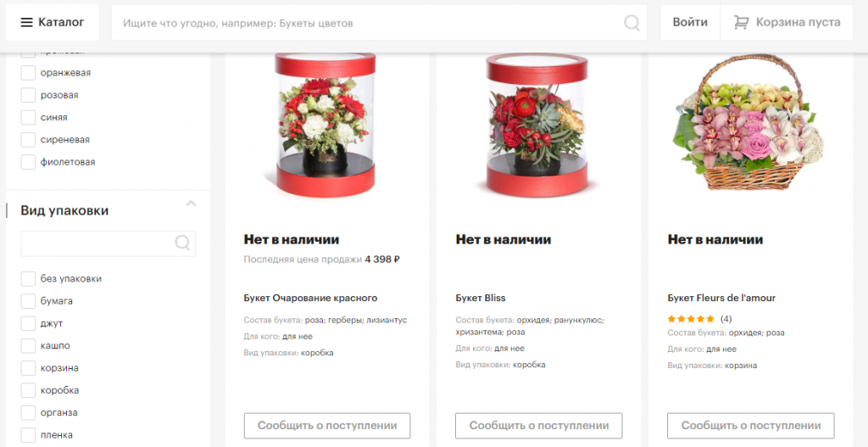
Task: Open the Букет Bliss product image
Action: tap(537, 125)
